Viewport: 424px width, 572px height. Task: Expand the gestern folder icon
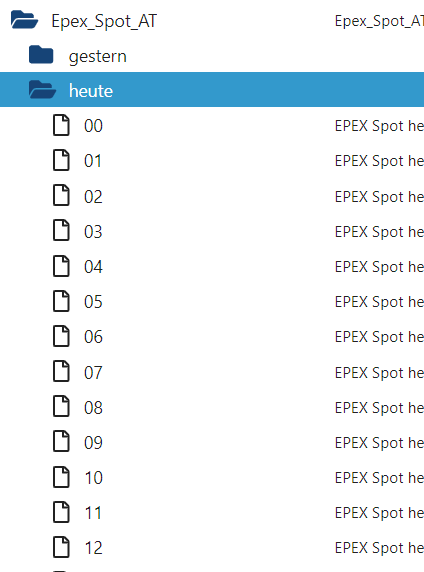[41, 55]
